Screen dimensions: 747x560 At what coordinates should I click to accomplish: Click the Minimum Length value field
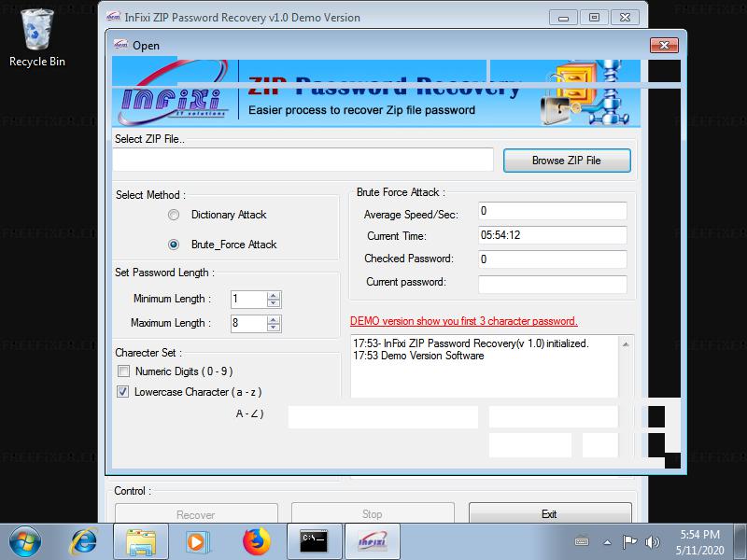click(248, 299)
